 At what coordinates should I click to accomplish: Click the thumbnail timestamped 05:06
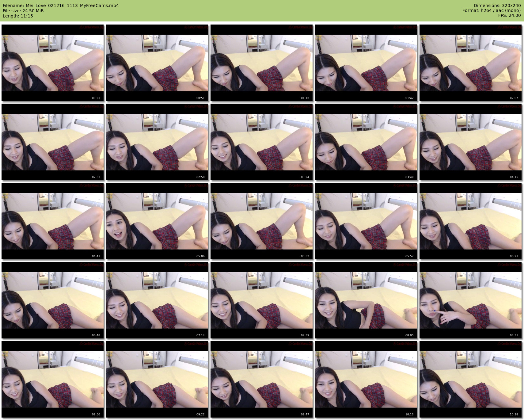click(157, 221)
